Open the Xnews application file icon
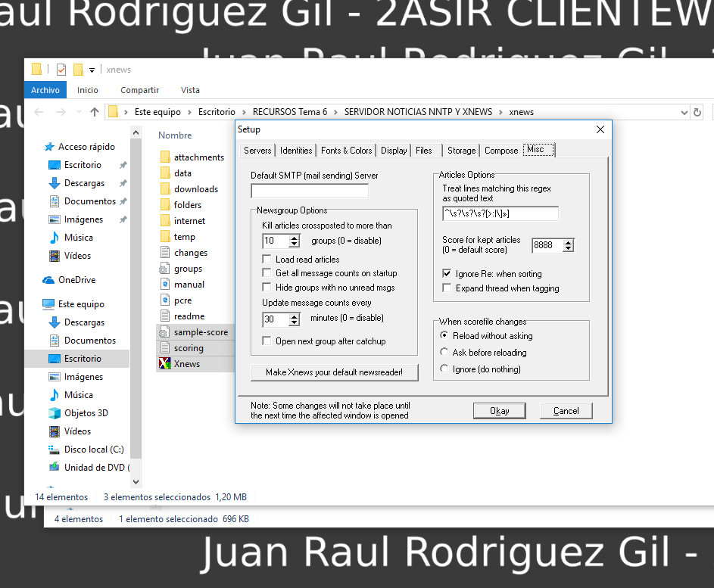714x588 pixels. click(164, 364)
